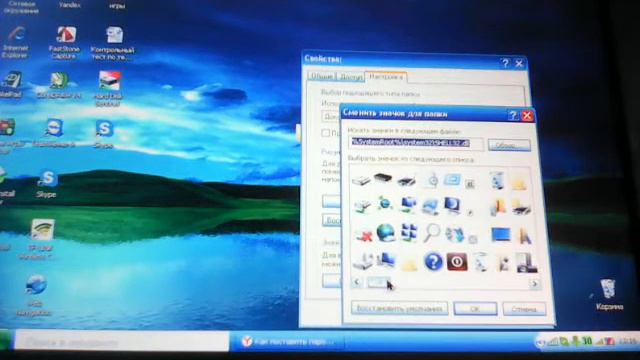Click the Обзор browse button

[x=509, y=145]
